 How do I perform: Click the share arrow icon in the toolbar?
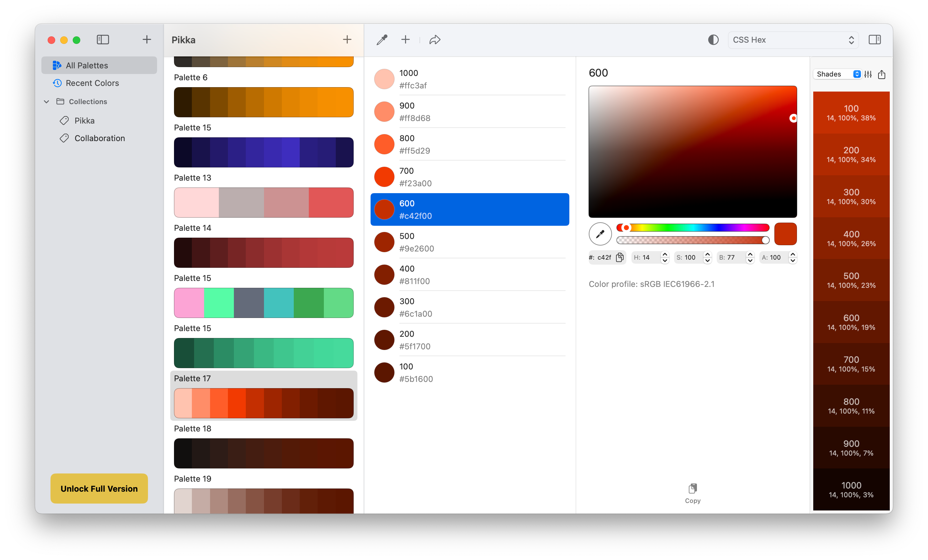tap(435, 40)
